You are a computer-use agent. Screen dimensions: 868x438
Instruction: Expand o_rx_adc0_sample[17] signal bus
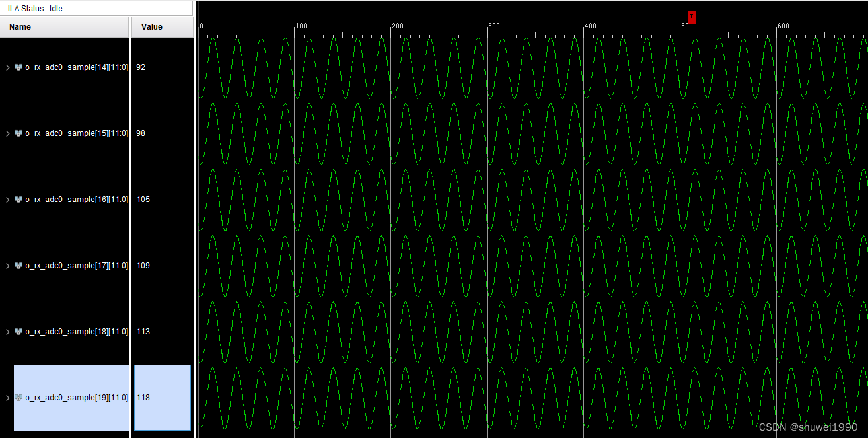pyautogui.click(x=8, y=266)
